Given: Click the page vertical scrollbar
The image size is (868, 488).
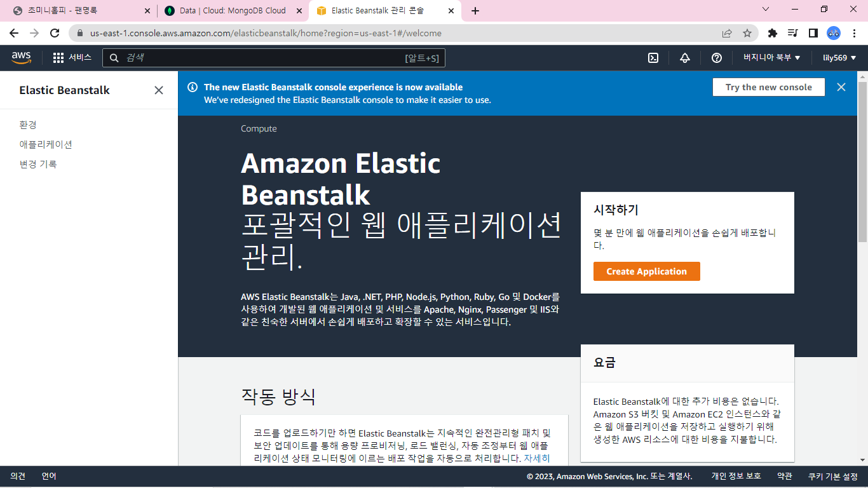Looking at the screenshot, I should 862,161.
